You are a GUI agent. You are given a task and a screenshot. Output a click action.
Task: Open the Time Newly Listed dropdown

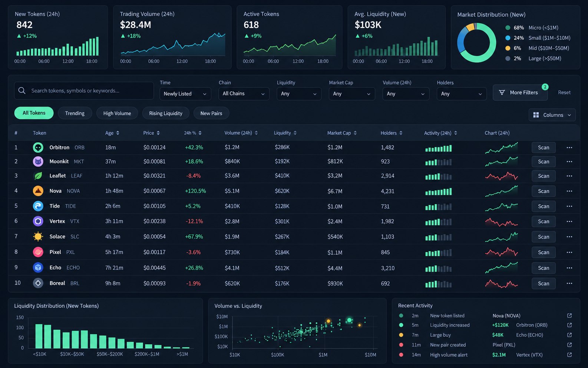tap(185, 94)
